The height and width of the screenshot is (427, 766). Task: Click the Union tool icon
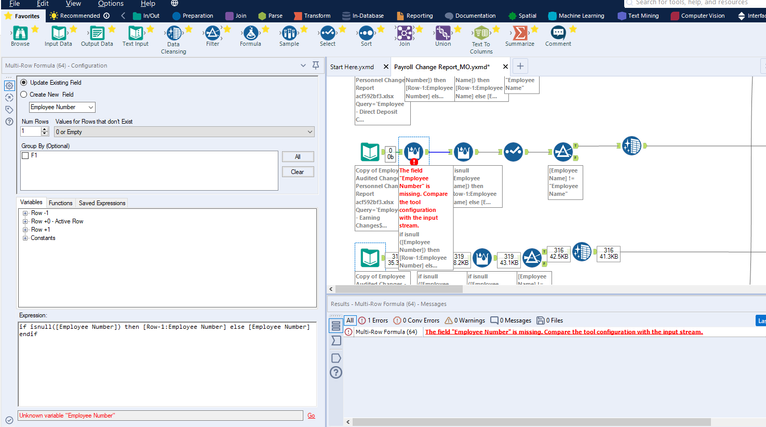point(442,33)
